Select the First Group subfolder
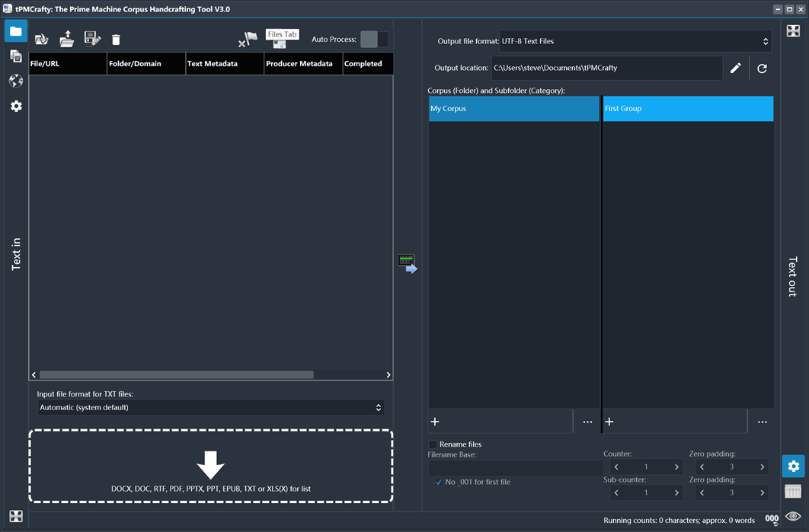809x532 pixels. 689,108
